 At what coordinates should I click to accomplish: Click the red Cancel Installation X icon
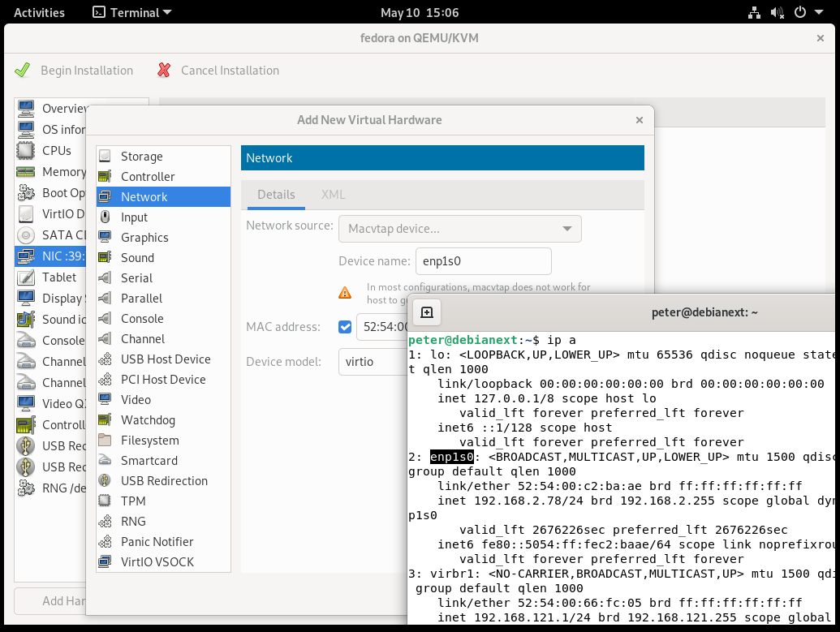[164, 70]
